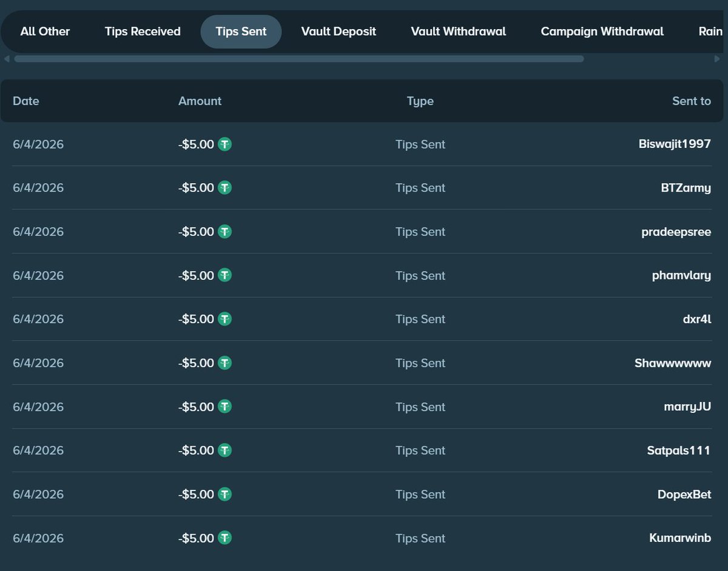Image resolution: width=728 pixels, height=571 pixels.
Task: Open recipient Kumarwinb
Action: point(680,538)
